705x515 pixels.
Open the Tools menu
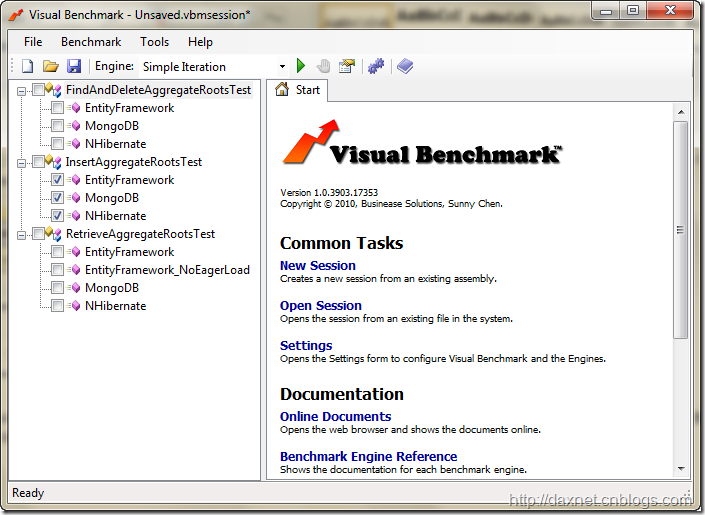tap(154, 42)
